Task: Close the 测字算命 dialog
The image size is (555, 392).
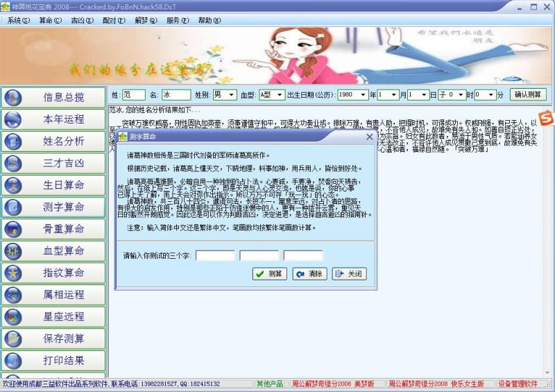Action: pyautogui.click(x=370, y=137)
